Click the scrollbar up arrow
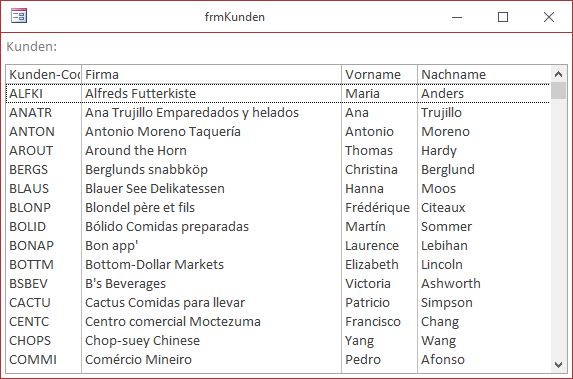 pos(558,74)
